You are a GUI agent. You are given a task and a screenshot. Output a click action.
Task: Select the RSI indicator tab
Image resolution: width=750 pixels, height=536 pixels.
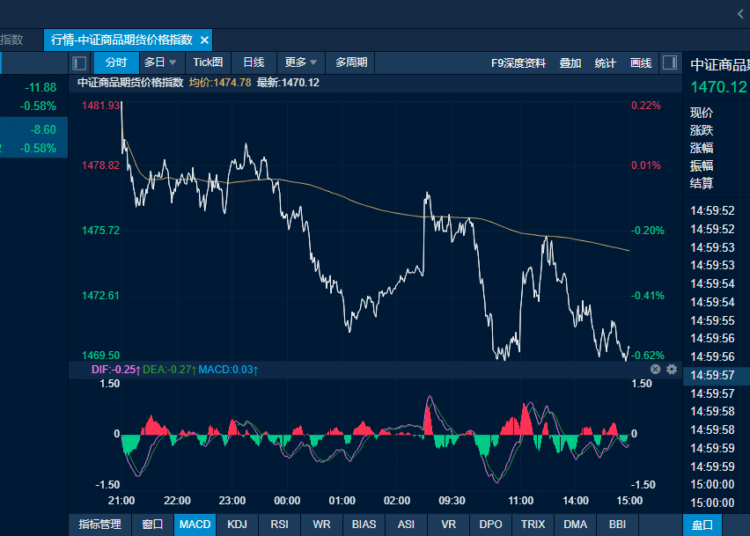[x=279, y=525]
